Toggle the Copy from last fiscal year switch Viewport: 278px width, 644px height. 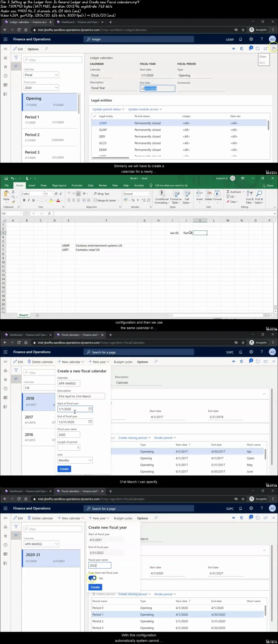coord(92,578)
